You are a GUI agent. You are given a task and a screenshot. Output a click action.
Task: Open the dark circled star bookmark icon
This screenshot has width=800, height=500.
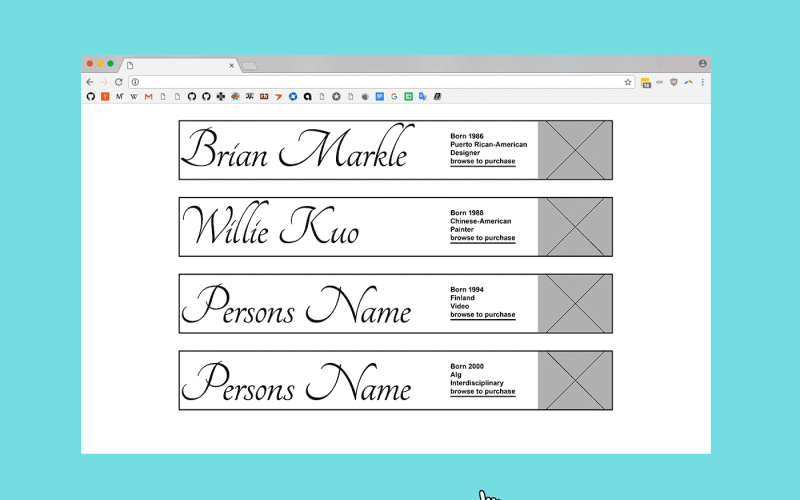click(x=336, y=96)
